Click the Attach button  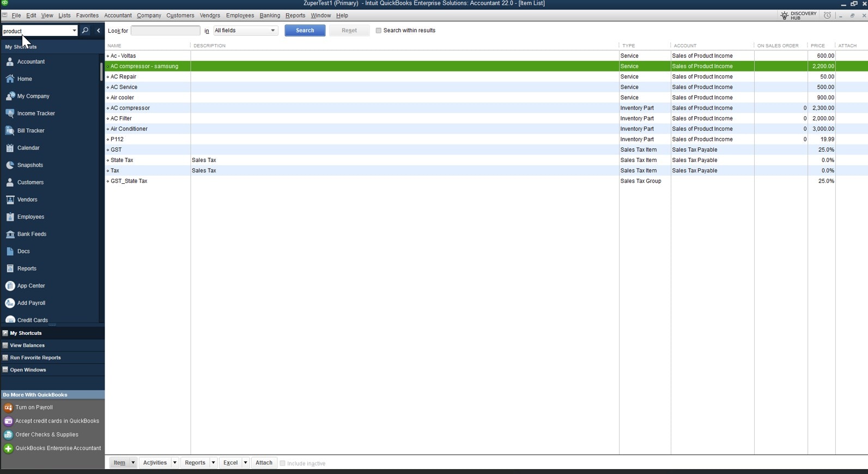(264, 463)
